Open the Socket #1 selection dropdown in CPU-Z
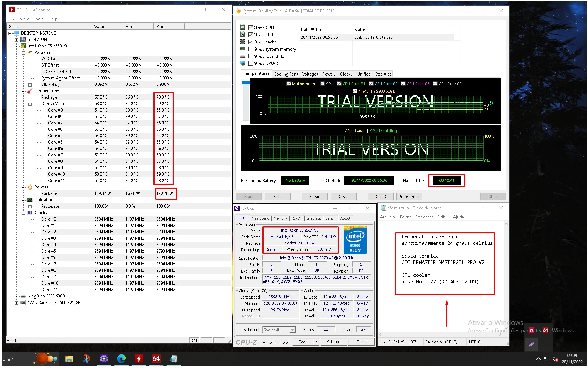 tap(292, 330)
